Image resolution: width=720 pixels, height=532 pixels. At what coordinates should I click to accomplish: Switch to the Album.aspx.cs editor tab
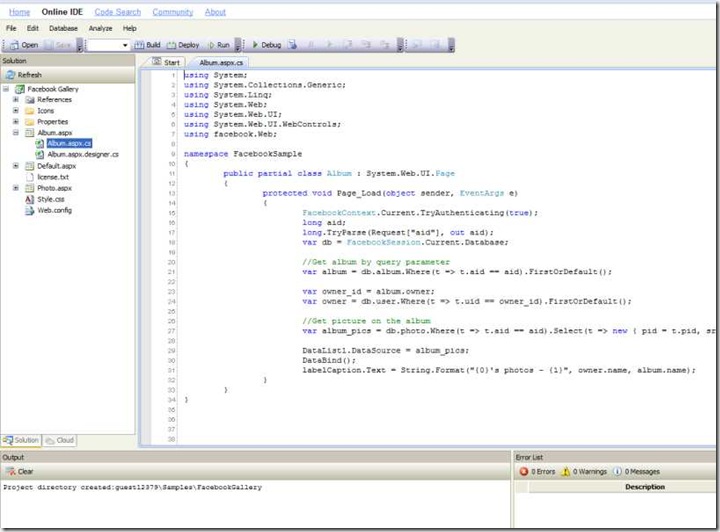(219, 62)
